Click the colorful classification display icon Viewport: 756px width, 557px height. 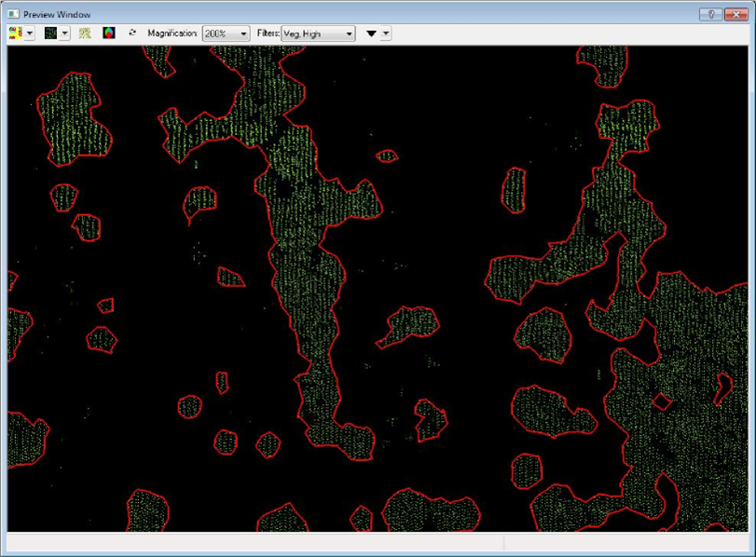tap(16, 34)
